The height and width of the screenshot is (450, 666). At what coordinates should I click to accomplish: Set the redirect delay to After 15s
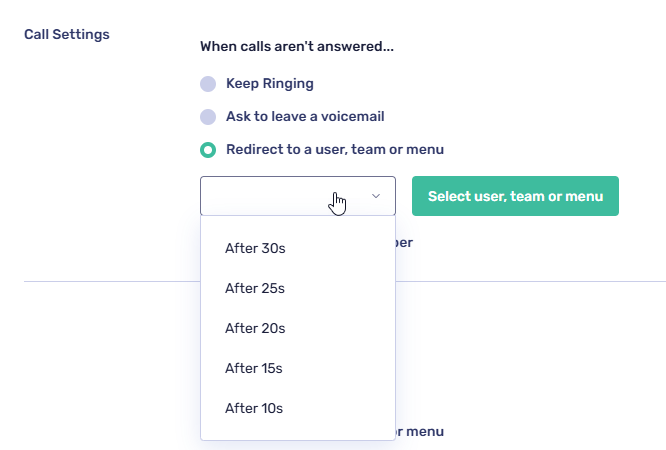[254, 368]
